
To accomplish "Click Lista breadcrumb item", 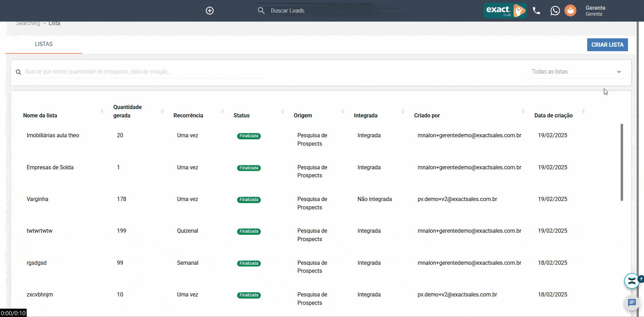I will point(54,23).
